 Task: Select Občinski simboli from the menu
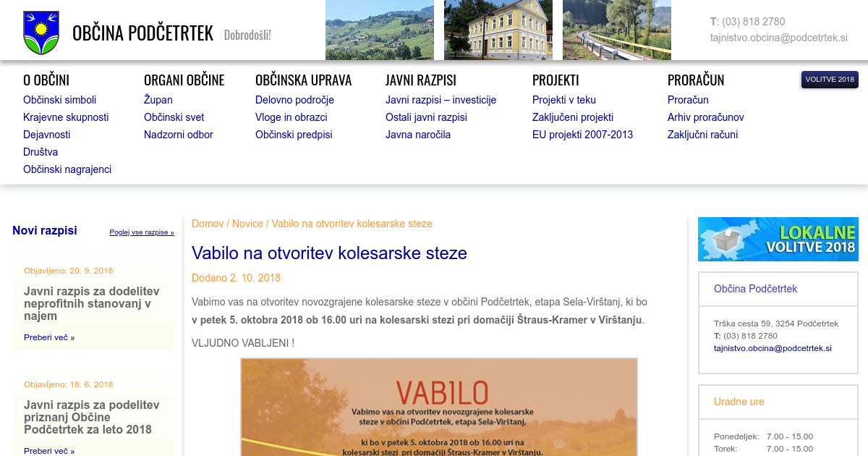(x=59, y=100)
